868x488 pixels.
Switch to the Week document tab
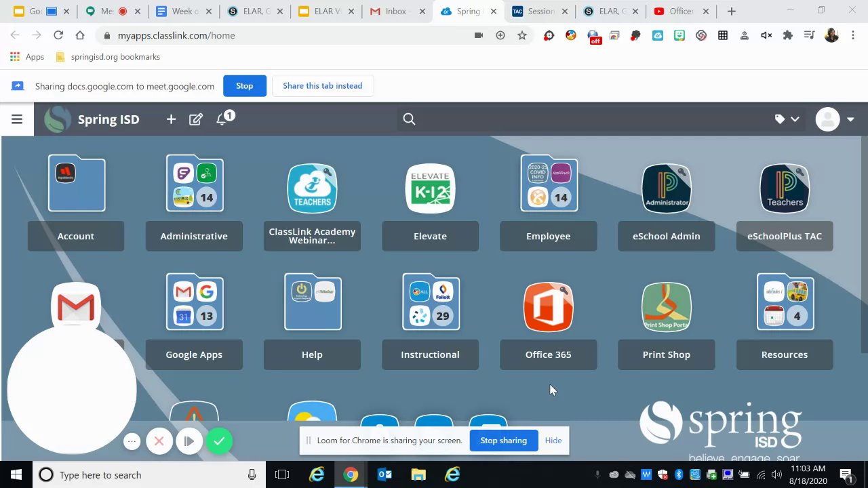click(x=184, y=12)
